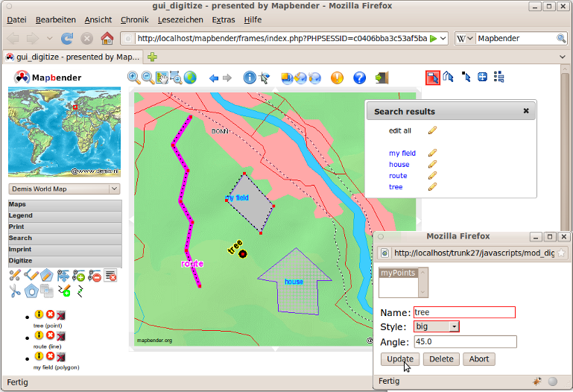Viewport: 573px width, 392px height.
Task: Click the Name input field containing 'tree'
Action: point(464,312)
